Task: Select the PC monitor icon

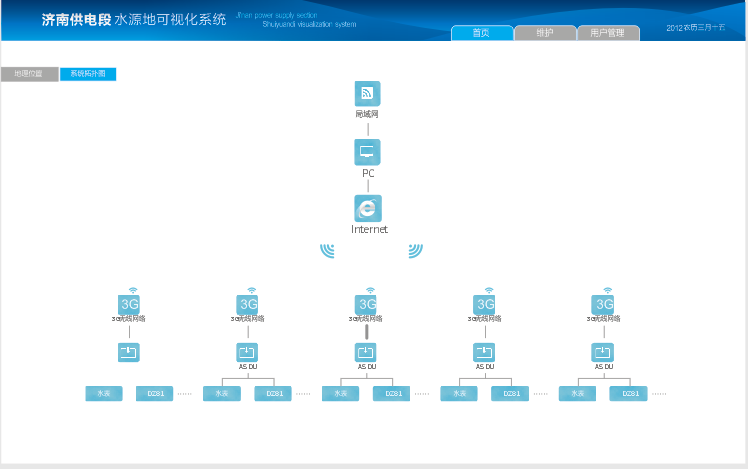Action: click(367, 152)
